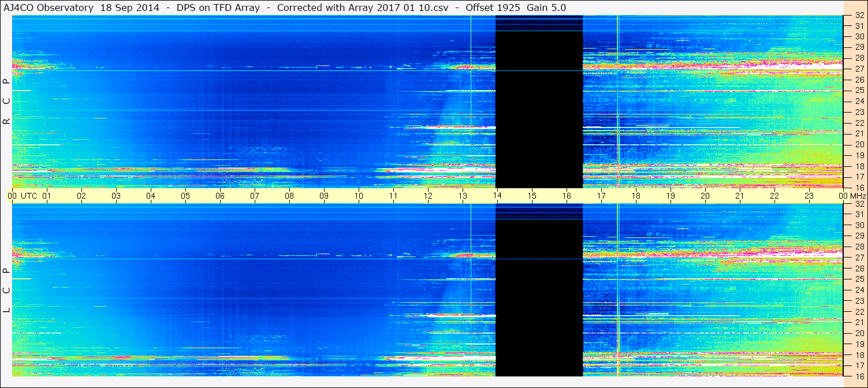Click the AJ4CO Observatory title text
Viewport: 868px width, 388px height.
[x=49, y=8]
